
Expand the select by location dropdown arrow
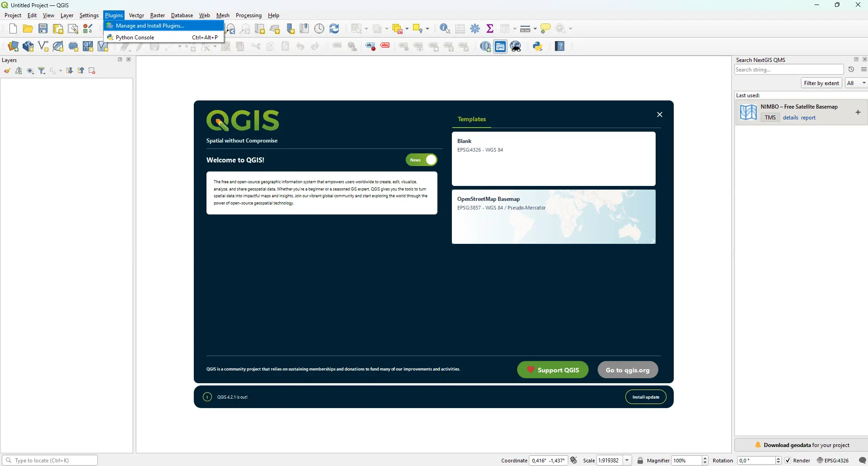point(427,29)
